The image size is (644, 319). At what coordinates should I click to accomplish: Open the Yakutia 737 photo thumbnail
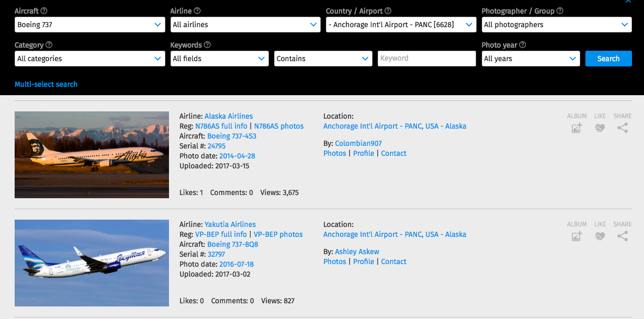coord(92,263)
